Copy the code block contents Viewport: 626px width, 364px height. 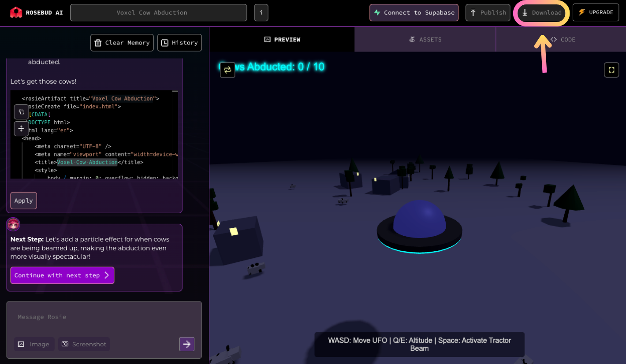tap(21, 112)
